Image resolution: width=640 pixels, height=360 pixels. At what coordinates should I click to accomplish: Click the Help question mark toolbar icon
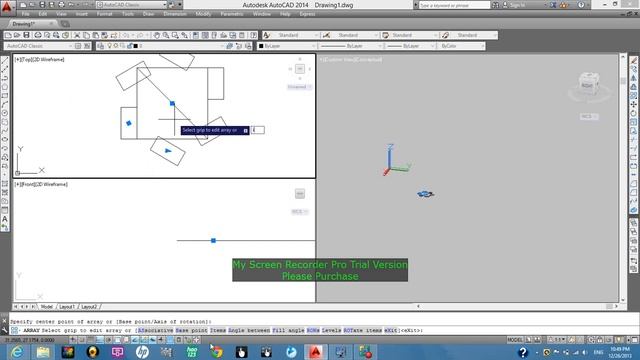pos(253,36)
